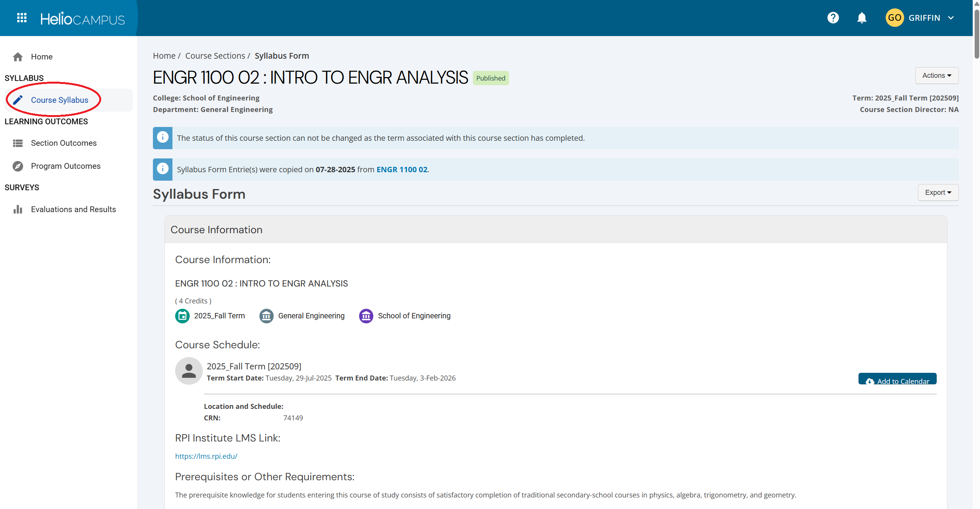980x509 pixels.
Task: Click the Course Syllabus pencil icon
Action: 18,100
